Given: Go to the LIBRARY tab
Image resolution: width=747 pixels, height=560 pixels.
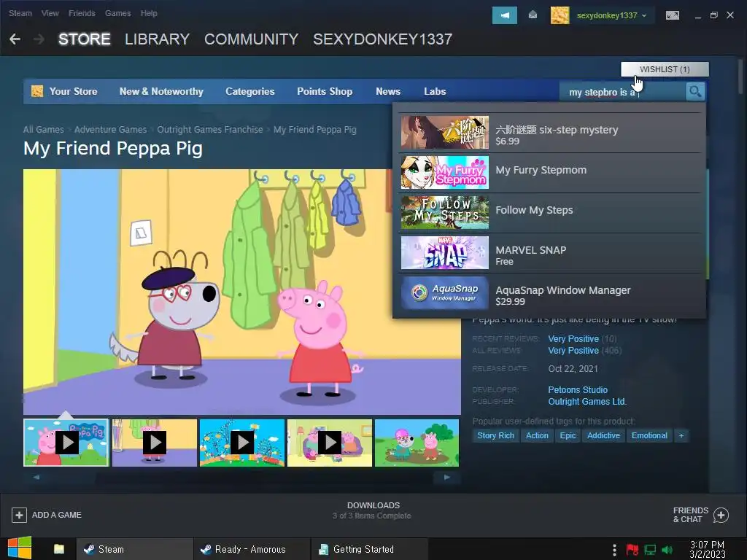Looking at the screenshot, I should (x=158, y=39).
